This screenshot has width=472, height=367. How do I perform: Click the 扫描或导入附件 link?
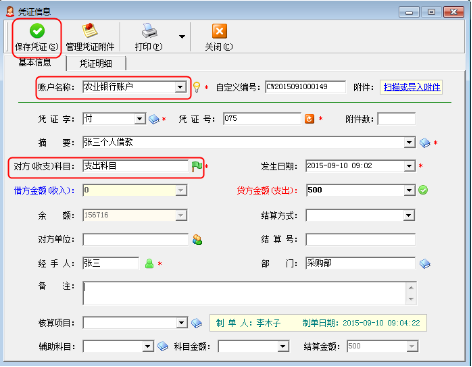[x=412, y=87]
